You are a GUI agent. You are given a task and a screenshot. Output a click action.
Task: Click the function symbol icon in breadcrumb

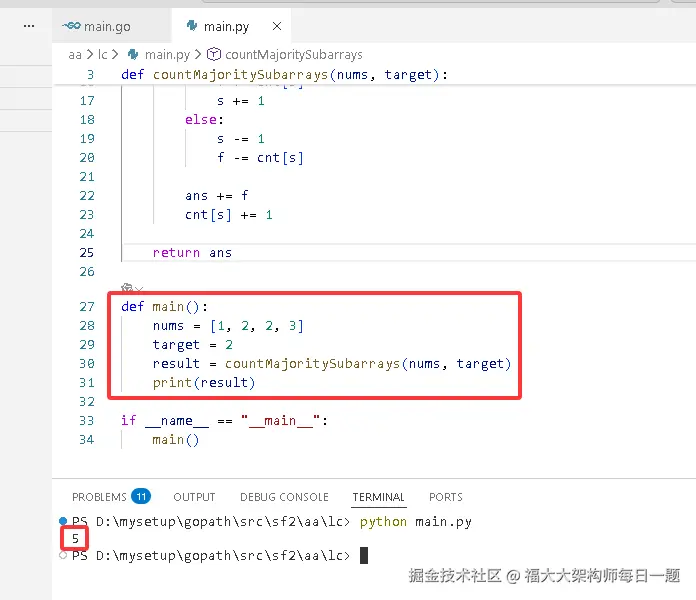pos(214,55)
